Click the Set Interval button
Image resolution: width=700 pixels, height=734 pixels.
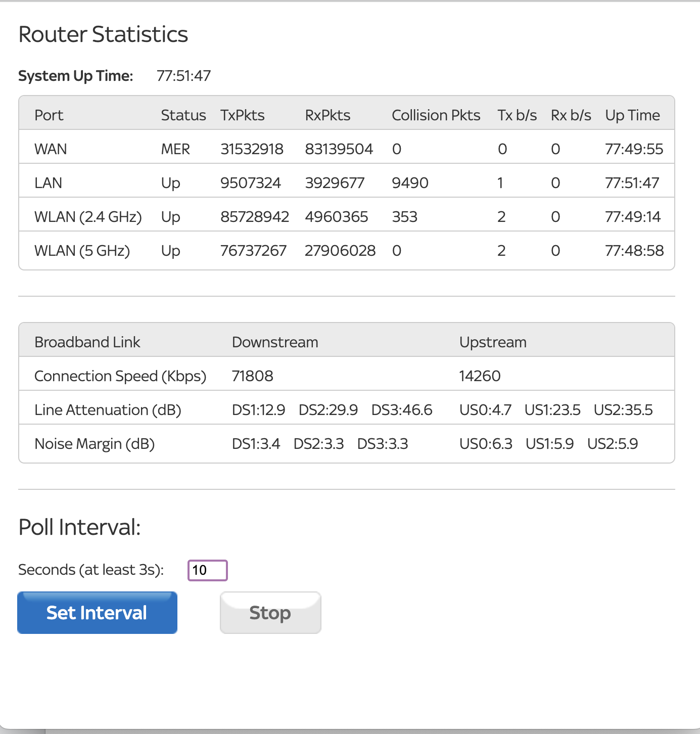(97, 613)
